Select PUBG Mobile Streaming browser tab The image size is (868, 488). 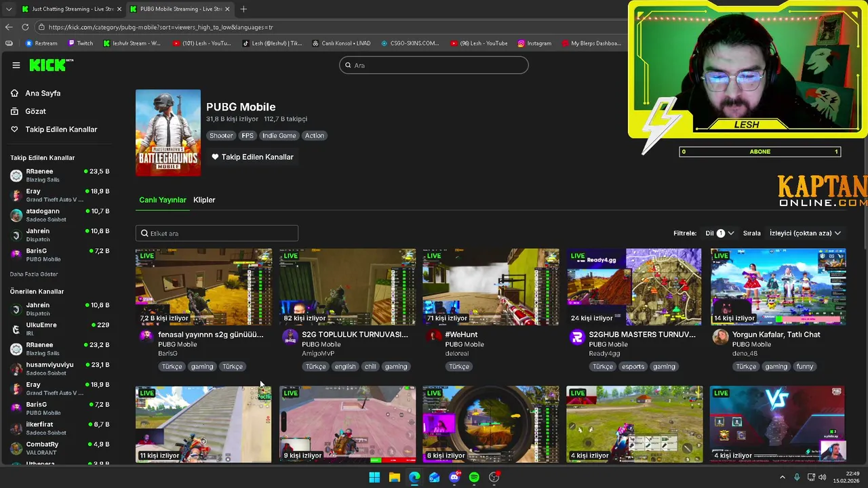[180, 9]
